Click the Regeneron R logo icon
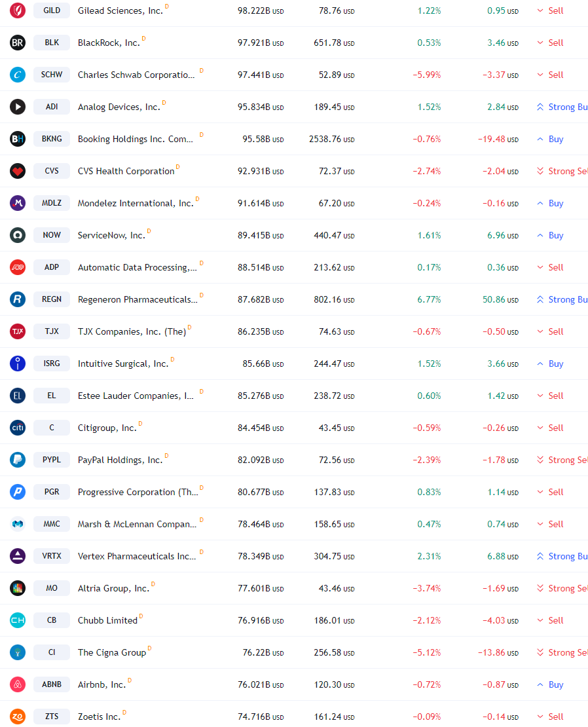The height and width of the screenshot is (727, 588). point(18,299)
